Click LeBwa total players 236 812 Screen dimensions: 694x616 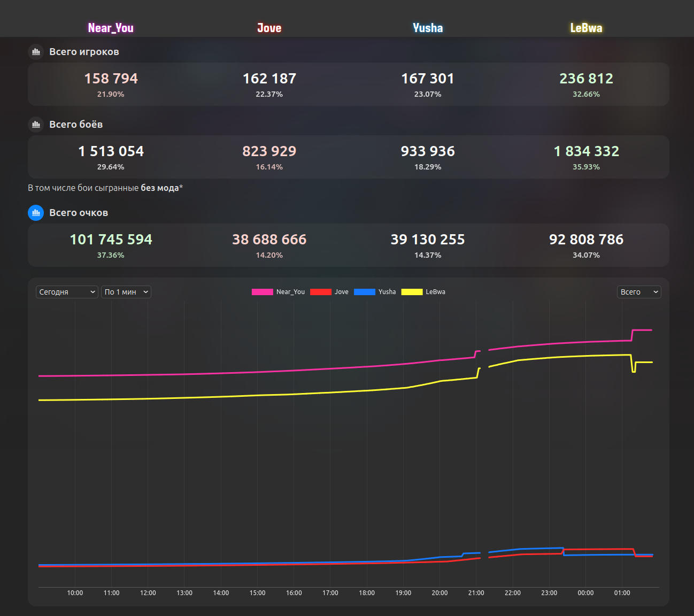tap(586, 79)
